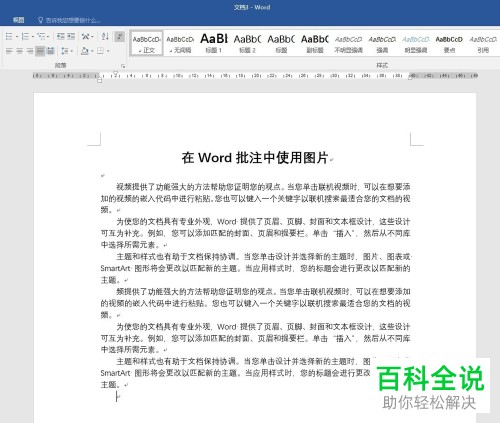Open the 视图 ribbon tab

pos(19,20)
